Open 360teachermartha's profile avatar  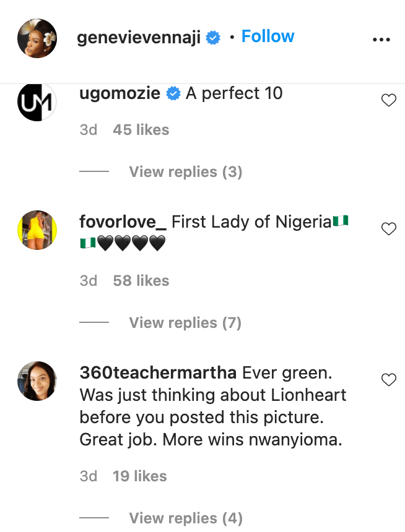(x=38, y=380)
